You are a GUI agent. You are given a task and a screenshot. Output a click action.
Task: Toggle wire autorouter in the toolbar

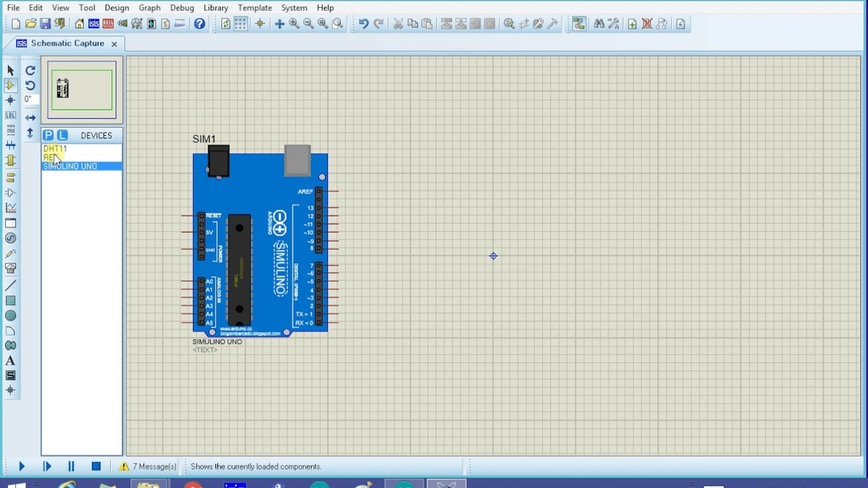[579, 24]
